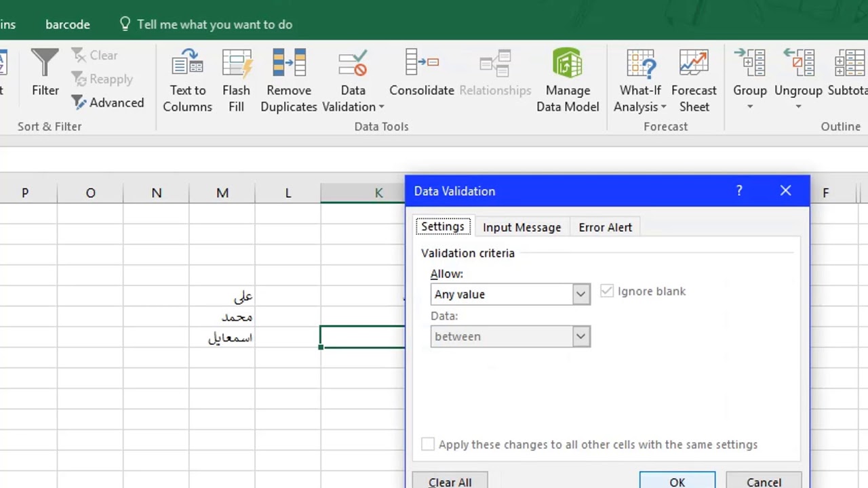Expand the Data Validation menu arrow
This screenshot has width=868, height=488.
coord(381,107)
